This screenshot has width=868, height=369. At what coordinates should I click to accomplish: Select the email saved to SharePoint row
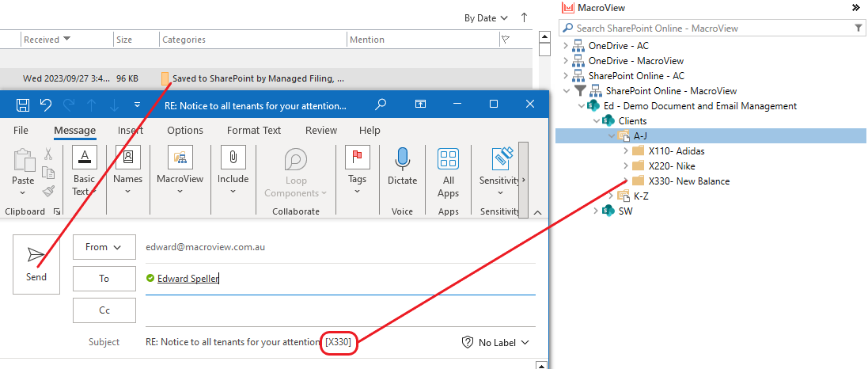pyautogui.click(x=266, y=78)
